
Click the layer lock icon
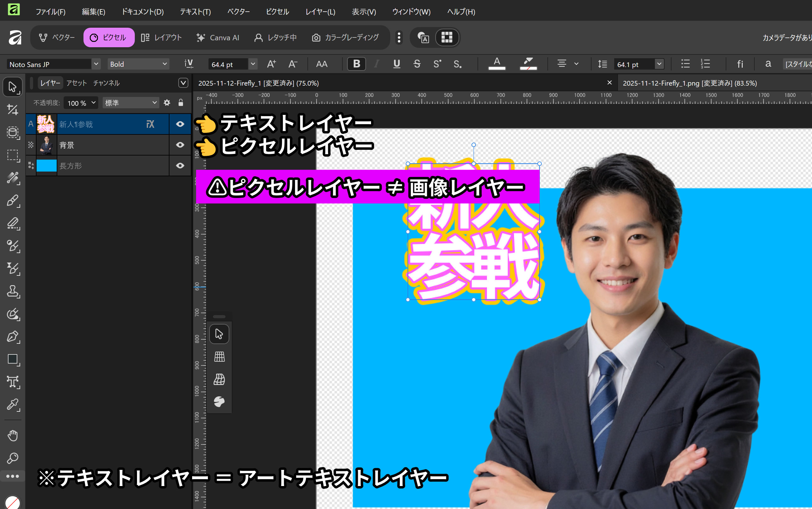click(180, 103)
